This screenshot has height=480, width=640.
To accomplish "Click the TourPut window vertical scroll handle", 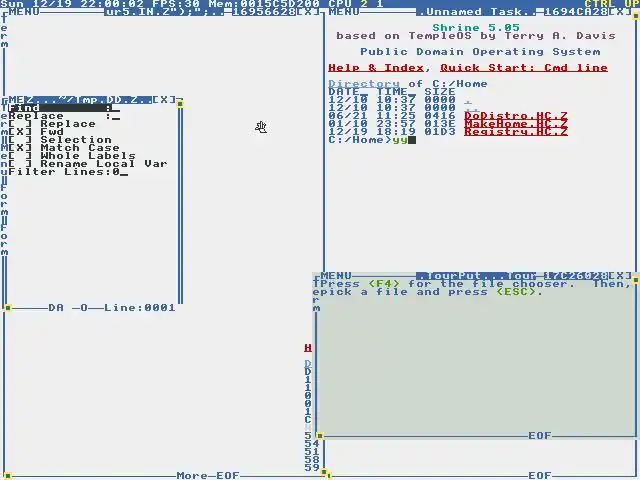I will click(636, 280).
